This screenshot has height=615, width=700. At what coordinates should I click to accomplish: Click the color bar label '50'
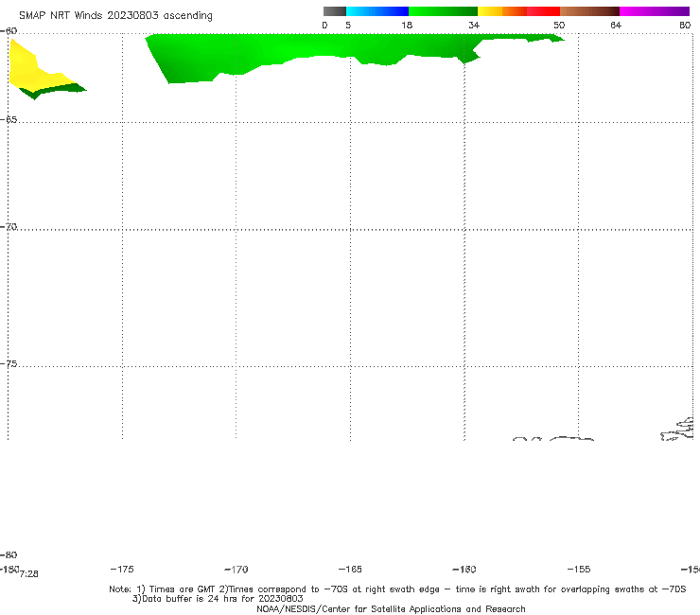(559, 25)
